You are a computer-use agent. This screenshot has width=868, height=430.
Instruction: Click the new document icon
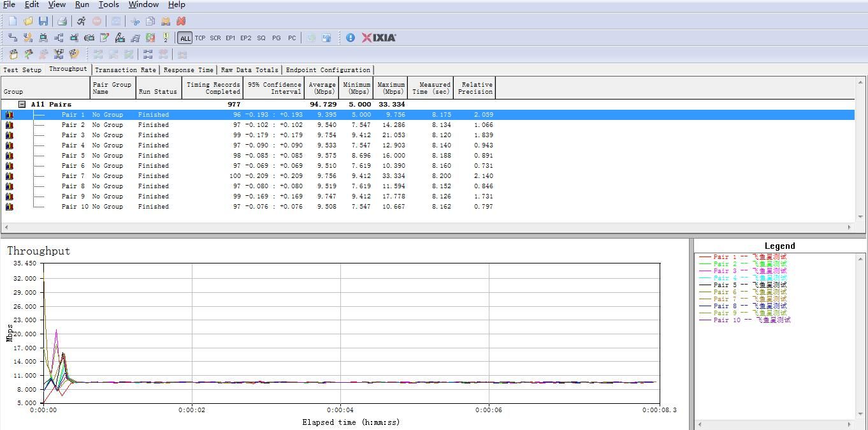click(13, 21)
